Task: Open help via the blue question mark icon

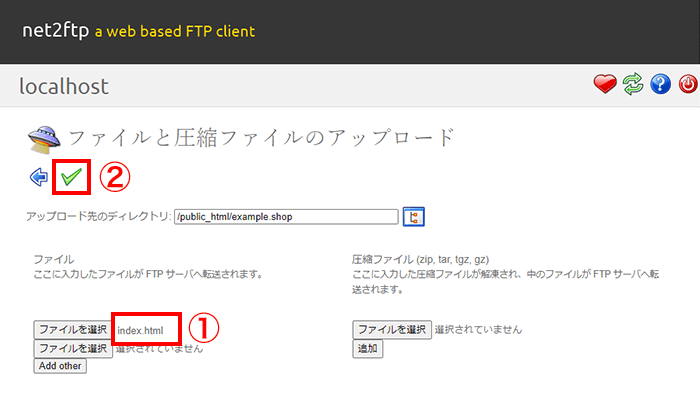Action: (660, 86)
